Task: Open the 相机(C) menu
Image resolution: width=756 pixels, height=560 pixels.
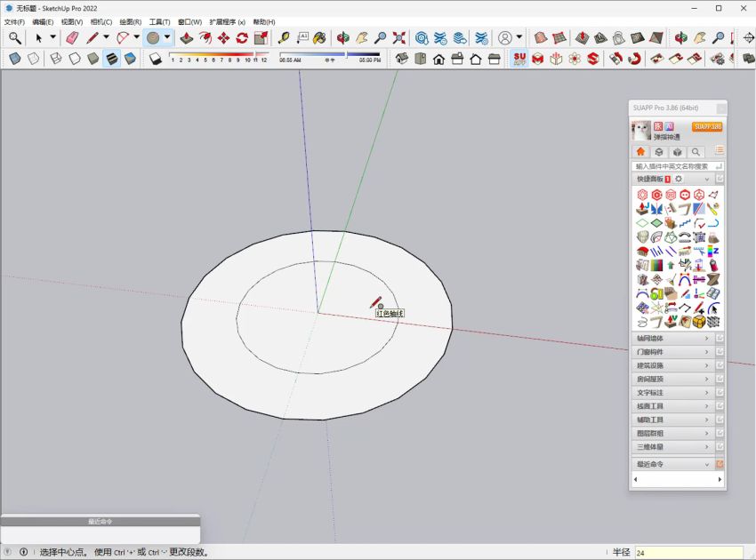Action: coord(101,21)
